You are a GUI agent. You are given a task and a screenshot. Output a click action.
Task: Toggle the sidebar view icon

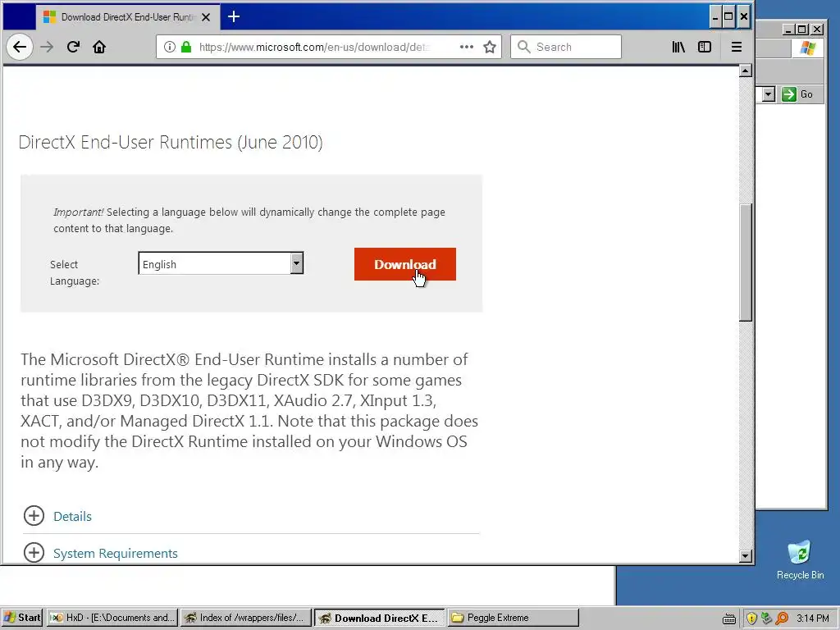pos(705,47)
